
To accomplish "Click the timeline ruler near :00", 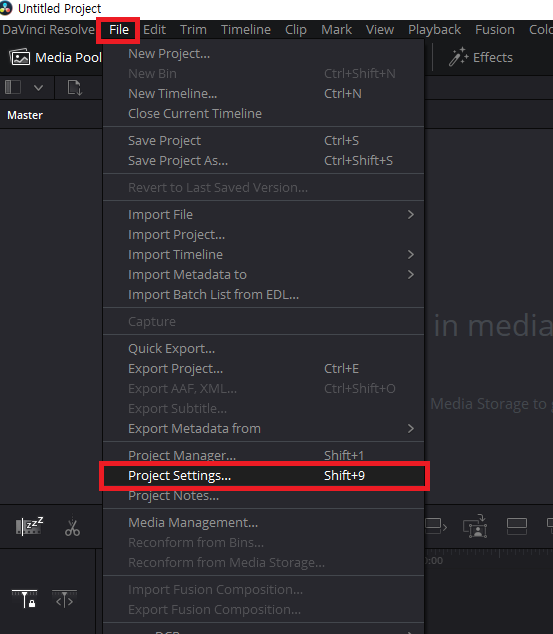I will point(435,560).
